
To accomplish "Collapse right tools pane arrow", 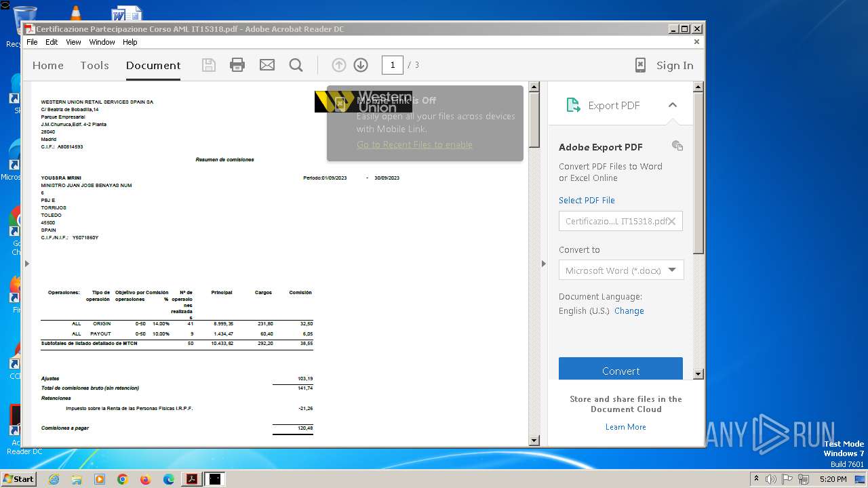I will (x=543, y=264).
